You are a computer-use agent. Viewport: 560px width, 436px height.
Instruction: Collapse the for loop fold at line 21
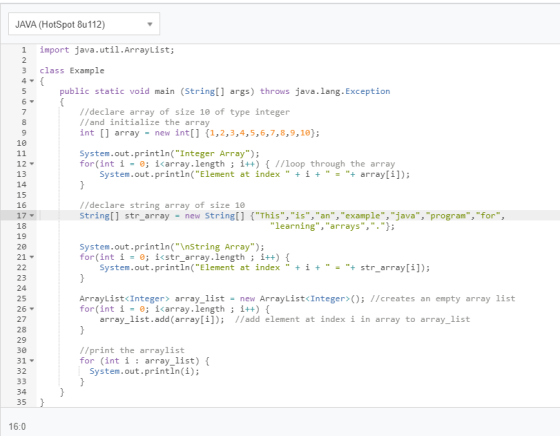(x=32, y=257)
